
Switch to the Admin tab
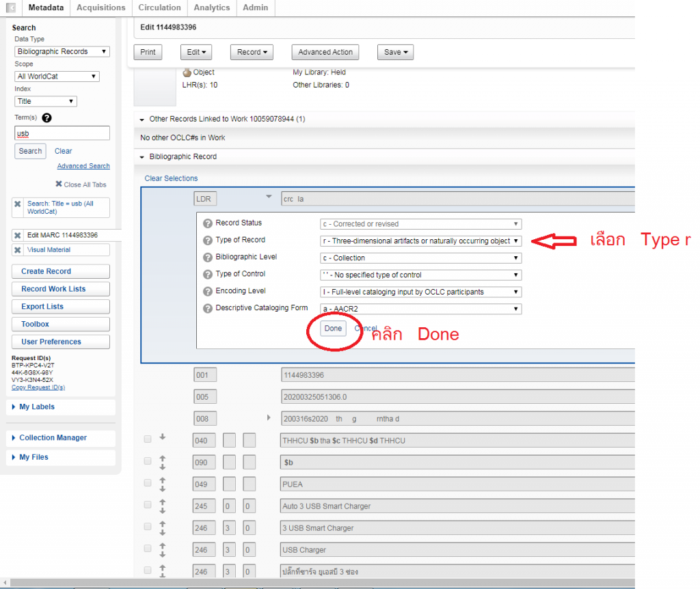click(x=256, y=8)
